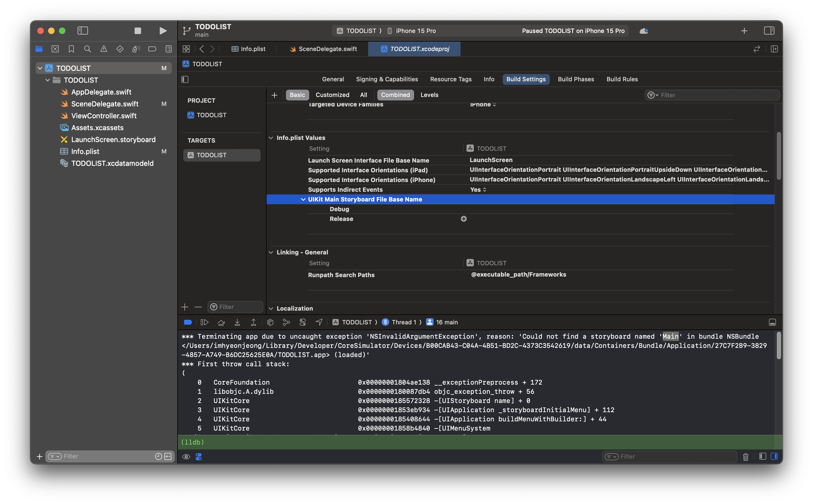Open the Library with plus button
The image size is (813, 504).
744,31
